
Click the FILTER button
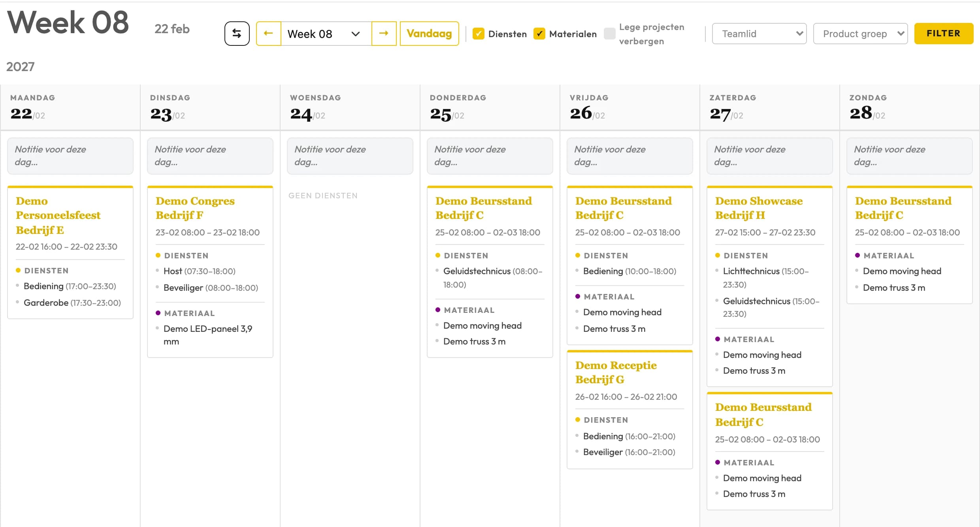coord(944,34)
